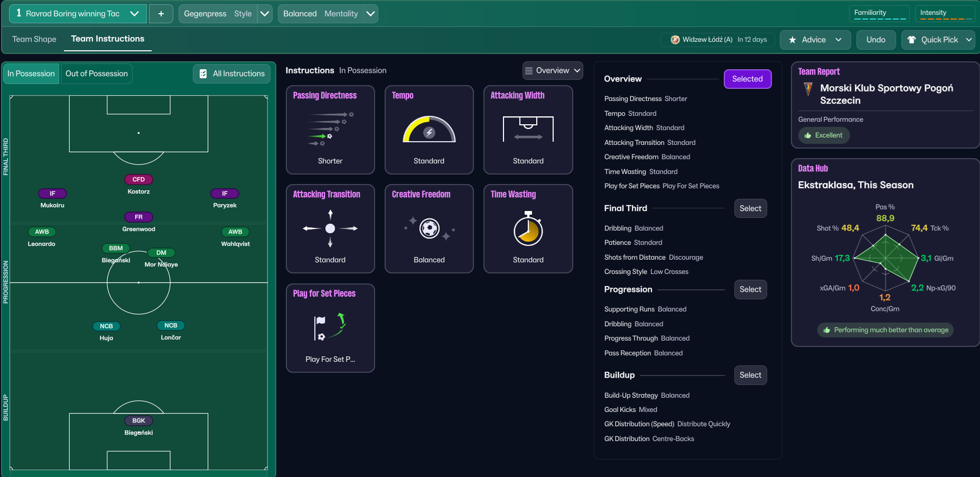Open the Time Wasting stopwatch icon
The image size is (980, 477).
(528, 228)
